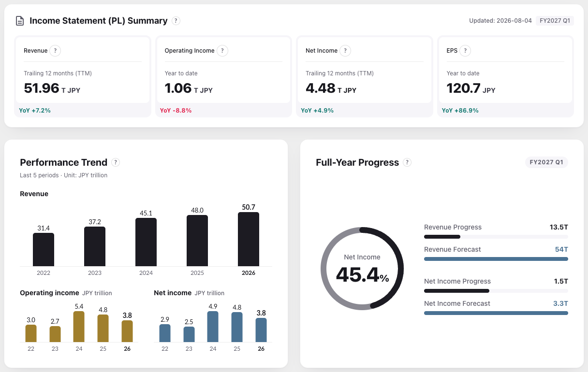Click the Revenue Progress bar
The width and height of the screenshot is (588, 372).
[496, 237]
